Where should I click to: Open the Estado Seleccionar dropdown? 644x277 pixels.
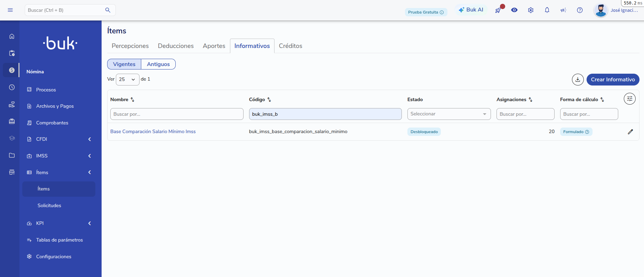449,114
